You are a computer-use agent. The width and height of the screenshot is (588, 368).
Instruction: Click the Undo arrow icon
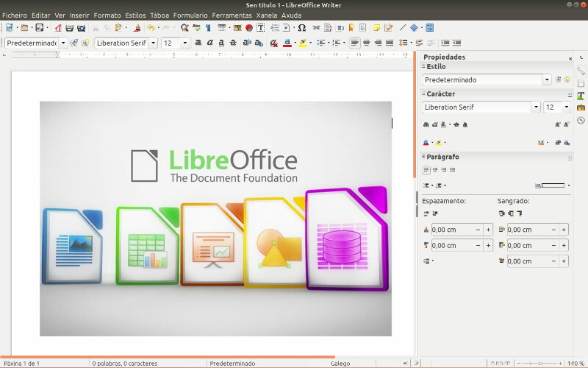[x=149, y=28]
